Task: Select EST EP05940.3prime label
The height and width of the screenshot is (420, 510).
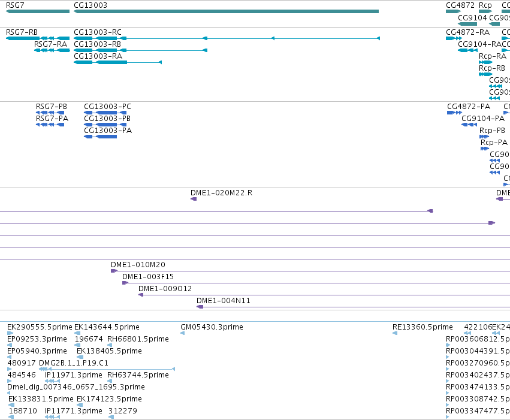Action: pos(37,351)
